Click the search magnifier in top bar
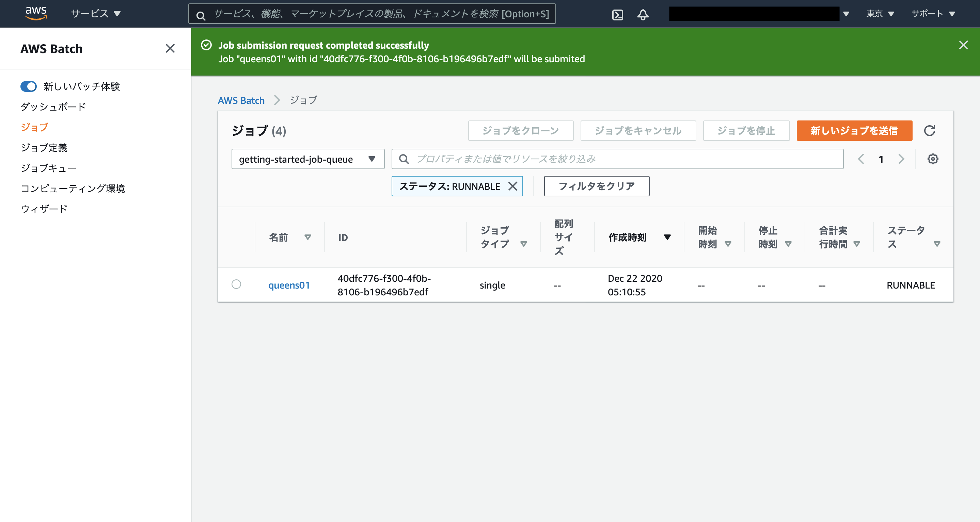The width and height of the screenshot is (980, 522). click(201, 15)
